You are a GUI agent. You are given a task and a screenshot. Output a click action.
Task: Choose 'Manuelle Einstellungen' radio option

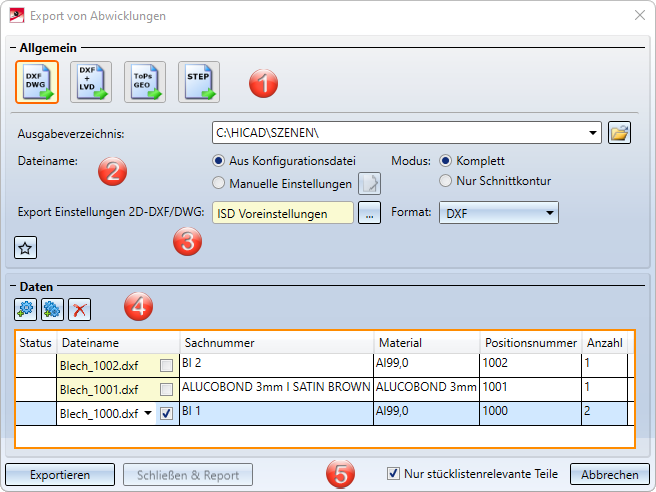tap(219, 183)
